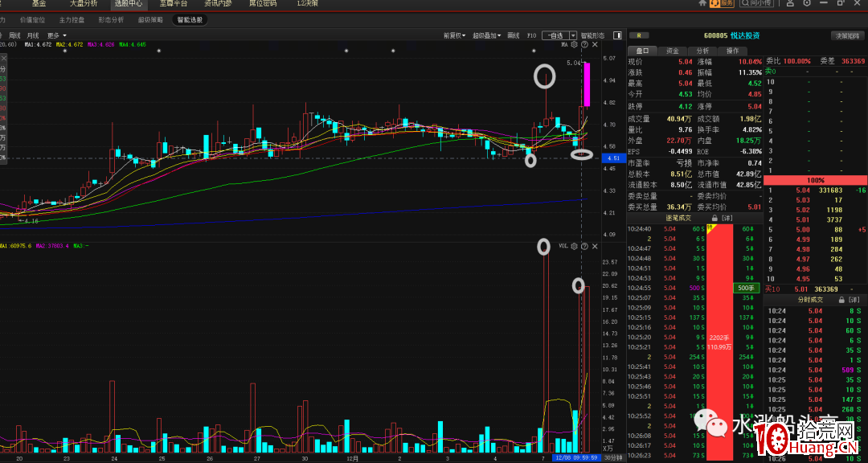Select the 超级策略 sub-tab
Image resolution: width=868 pixels, height=463 pixels.
coord(149,19)
